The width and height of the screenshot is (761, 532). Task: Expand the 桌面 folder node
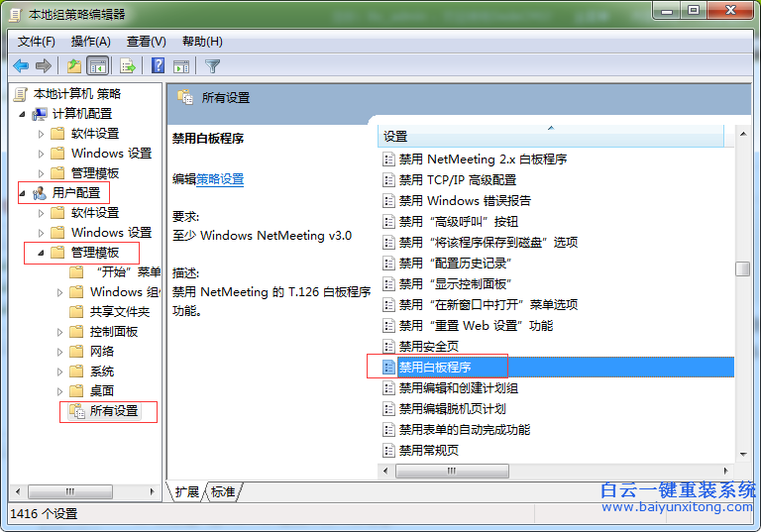(59, 391)
